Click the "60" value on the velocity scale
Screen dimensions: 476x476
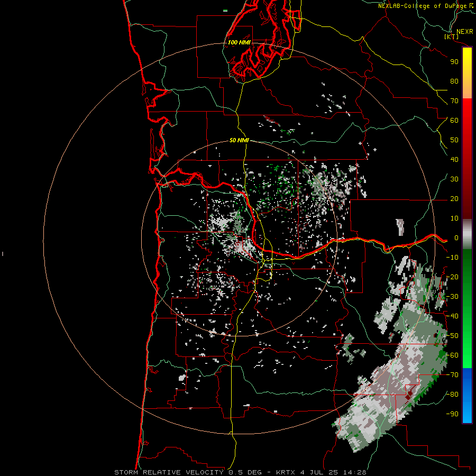tap(454, 121)
